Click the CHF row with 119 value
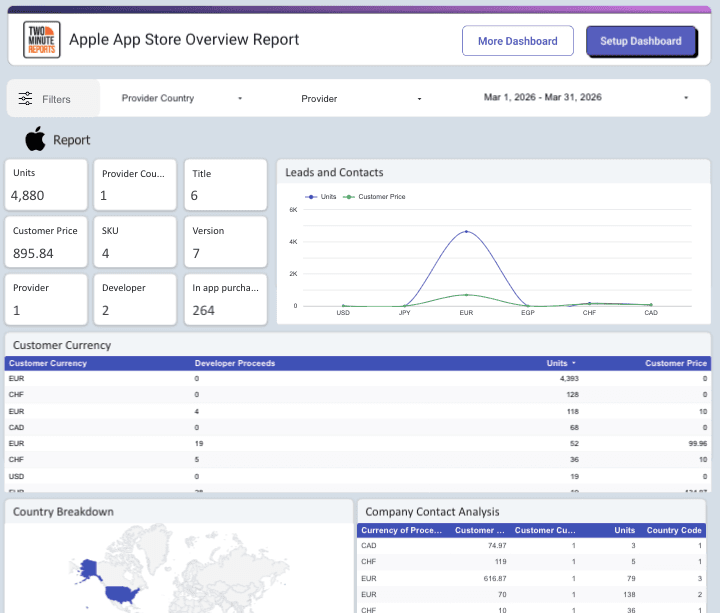 coord(531,562)
